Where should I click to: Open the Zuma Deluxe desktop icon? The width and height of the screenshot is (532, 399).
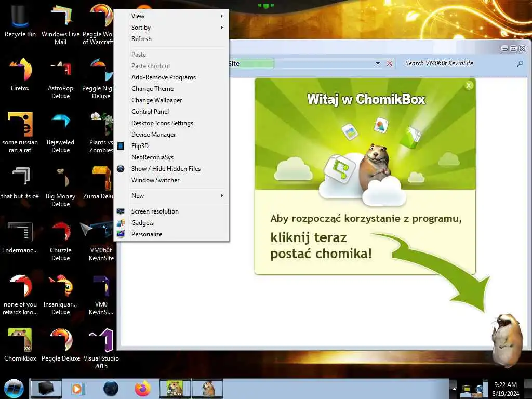click(x=98, y=182)
